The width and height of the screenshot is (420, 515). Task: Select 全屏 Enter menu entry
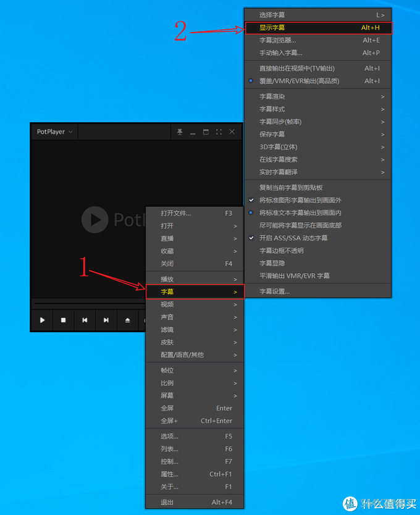pos(195,408)
